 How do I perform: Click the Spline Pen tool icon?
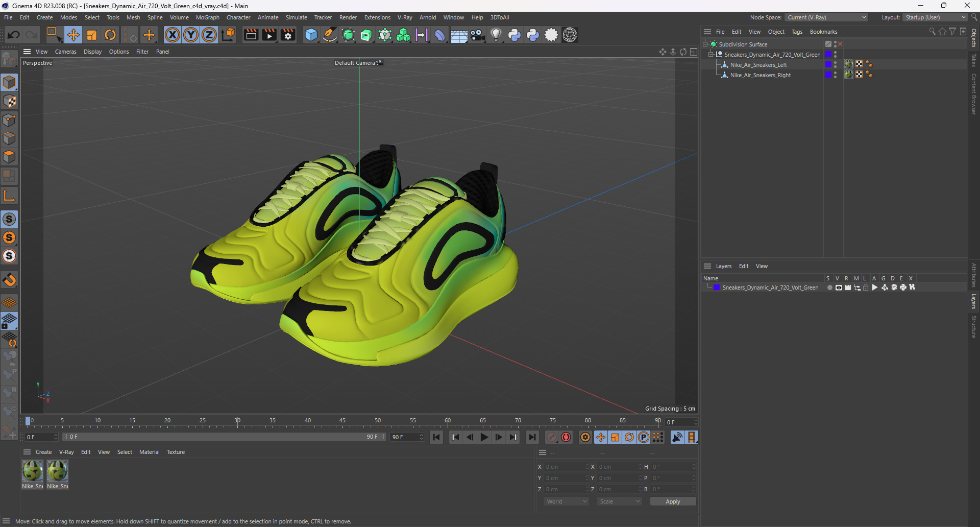pyautogui.click(x=330, y=35)
